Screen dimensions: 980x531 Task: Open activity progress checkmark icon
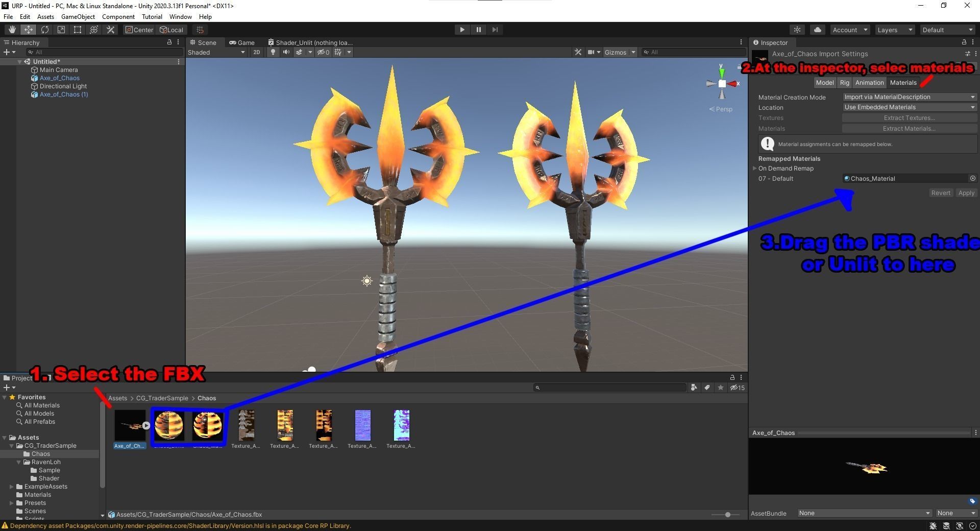(972, 525)
